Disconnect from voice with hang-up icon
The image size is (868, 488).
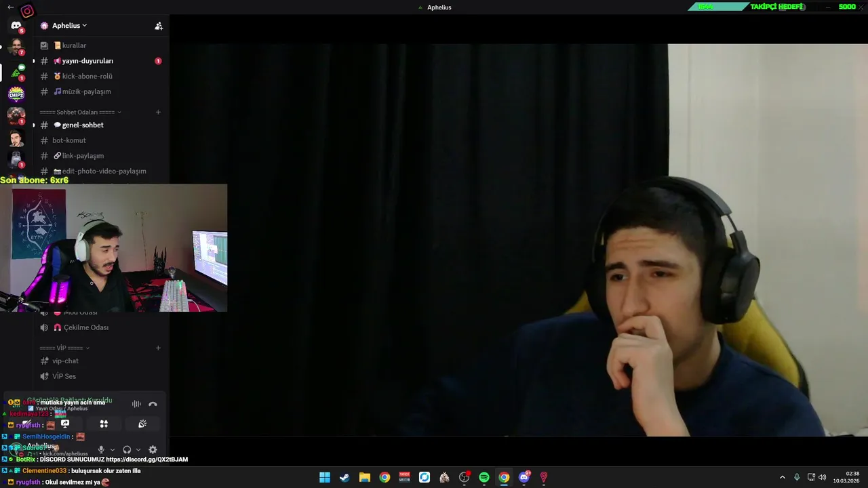point(153,404)
